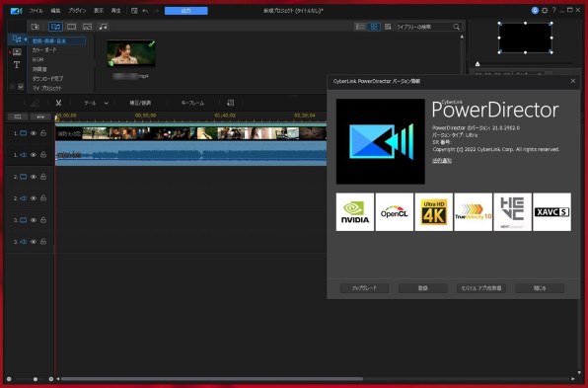Screen dimensions: 588x388
Task: Close the version info dialog with X
Action: (x=572, y=81)
